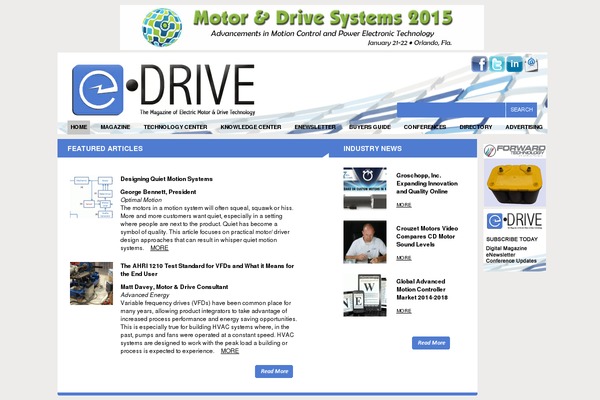600x400 pixels.
Task: Open the Motor & Drive Systems 2015 banner
Action: pyautogui.click(x=302, y=28)
